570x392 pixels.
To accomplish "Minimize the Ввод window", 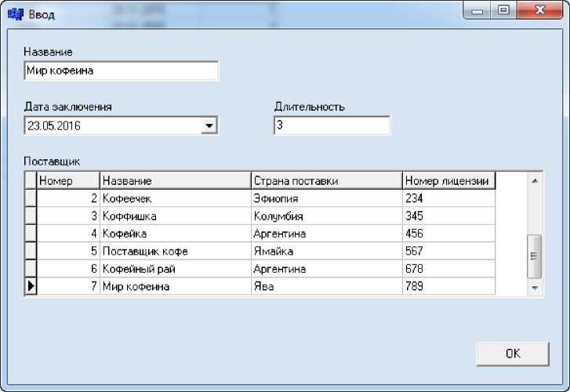I will [x=477, y=10].
